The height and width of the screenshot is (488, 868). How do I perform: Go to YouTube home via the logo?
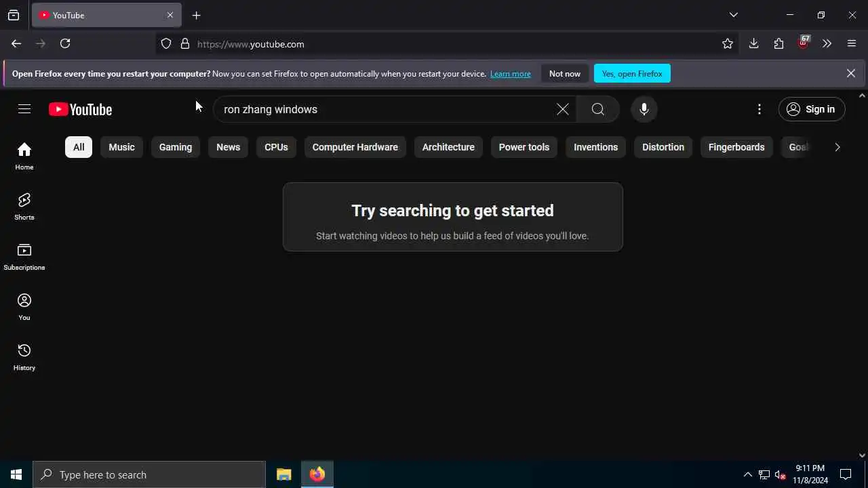pyautogui.click(x=80, y=109)
